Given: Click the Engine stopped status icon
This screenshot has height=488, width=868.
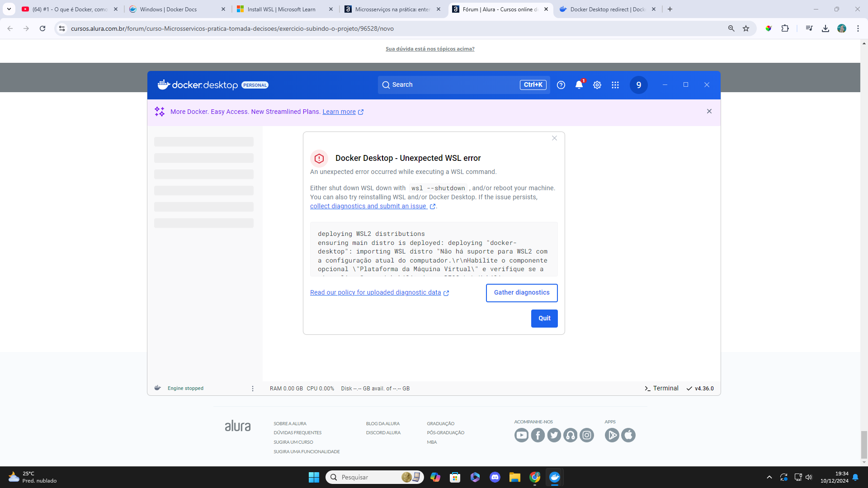Looking at the screenshot, I should [x=158, y=388].
